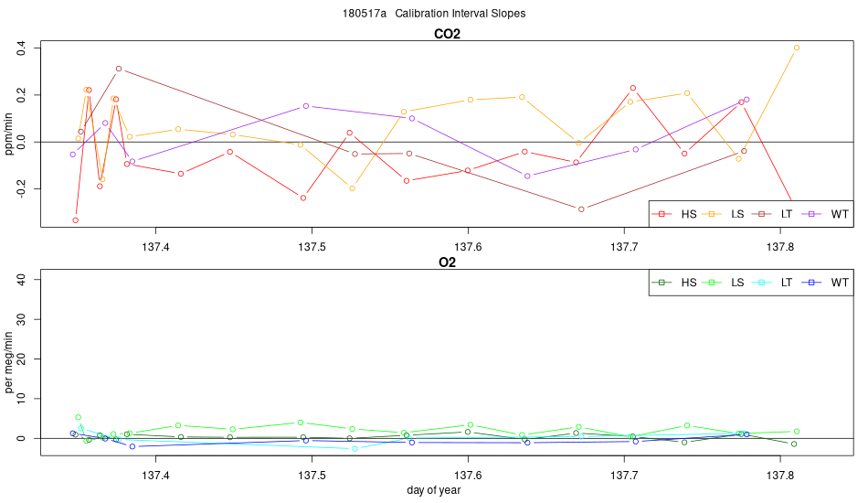Select the LT label in the CO2 legend
This screenshot has height=503, width=868.
click(x=786, y=214)
